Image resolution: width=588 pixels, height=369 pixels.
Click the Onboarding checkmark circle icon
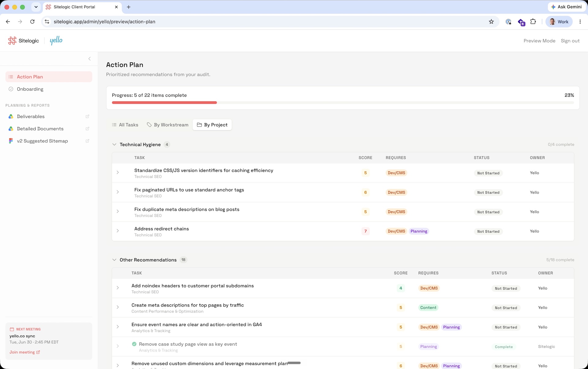pos(11,89)
